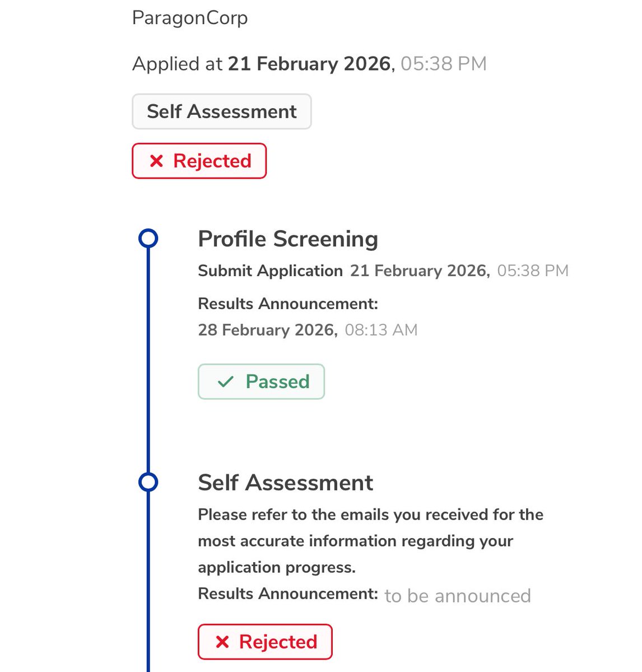The height and width of the screenshot is (672, 642).
Task: Click the Self Assessment stage heading
Action: (x=285, y=483)
